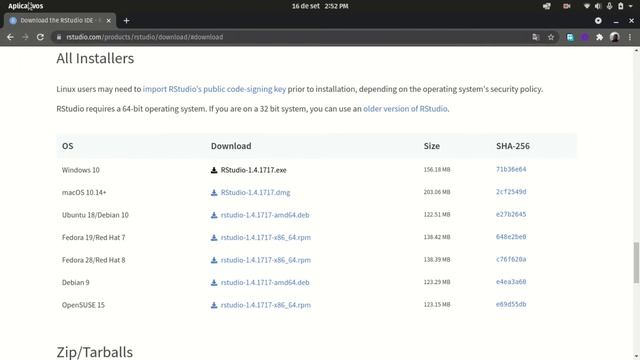Screen dimensions: 640x360
Task: Click the user profile avatar in toolbar
Action: 615,37
